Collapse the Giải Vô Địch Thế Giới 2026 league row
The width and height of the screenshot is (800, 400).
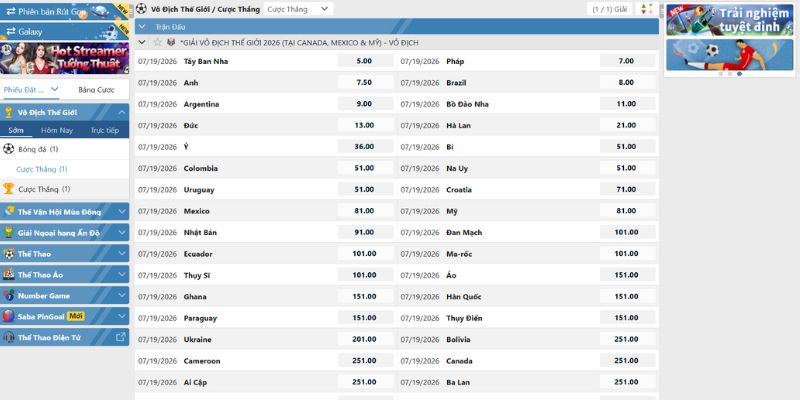pos(142,42)
